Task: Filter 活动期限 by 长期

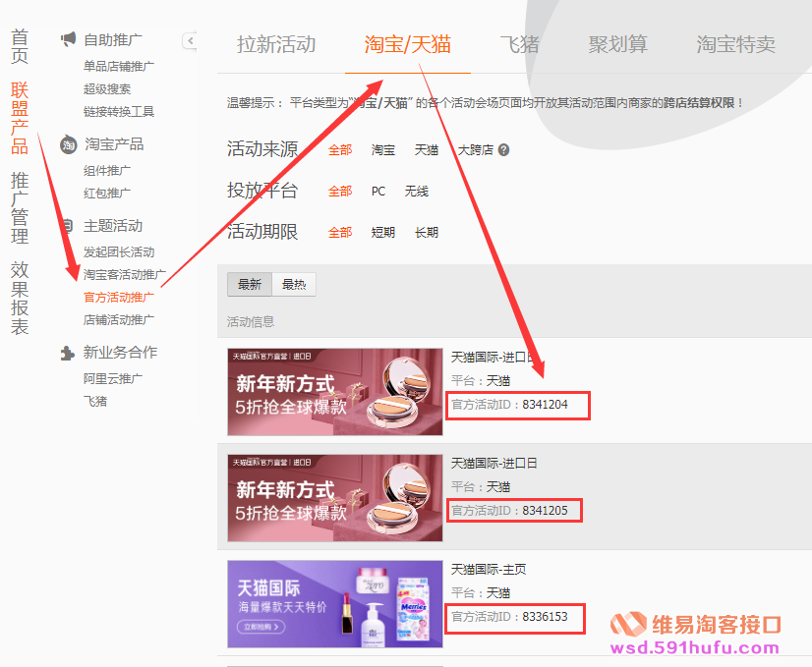Action: [x=427, y=233]
